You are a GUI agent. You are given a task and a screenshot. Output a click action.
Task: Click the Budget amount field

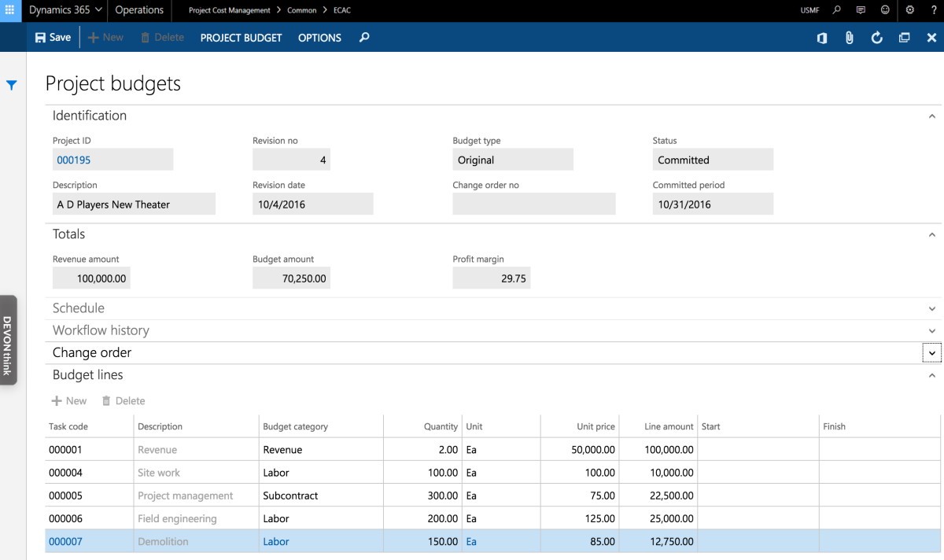tap(291, 278)
